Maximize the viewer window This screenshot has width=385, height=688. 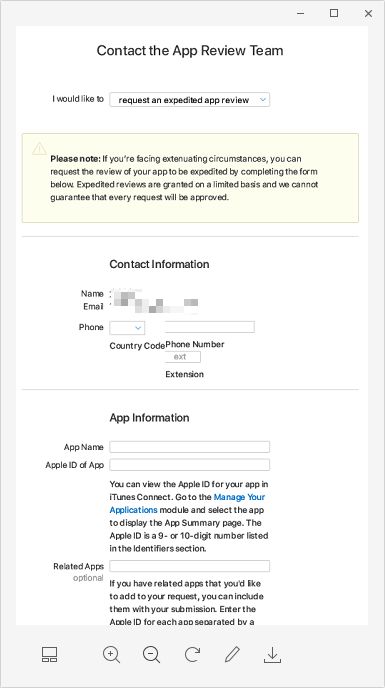coord(334,13)
